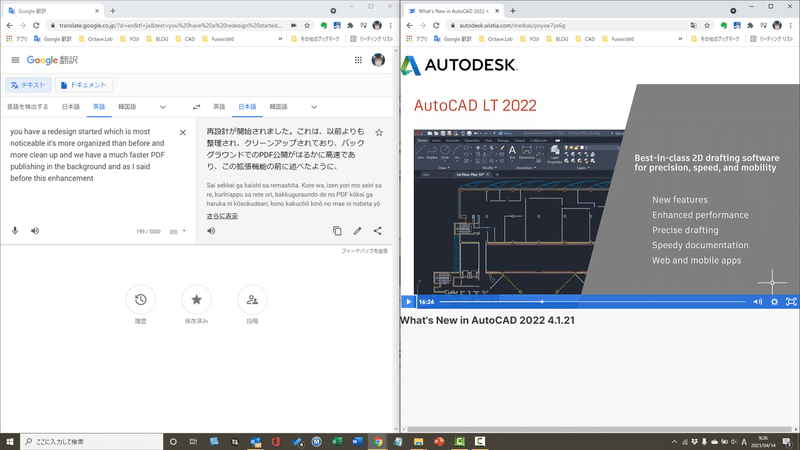Copy the Japanese translation
This screenshot has height=450, width=800.
point(337,231)
